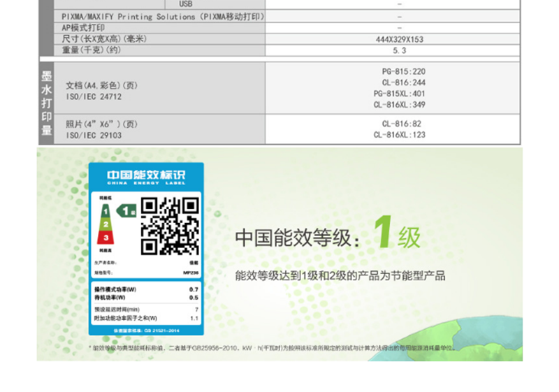559x392 pixels.
Task: Click the red level 3 energy bar
Action: point(107,238)
